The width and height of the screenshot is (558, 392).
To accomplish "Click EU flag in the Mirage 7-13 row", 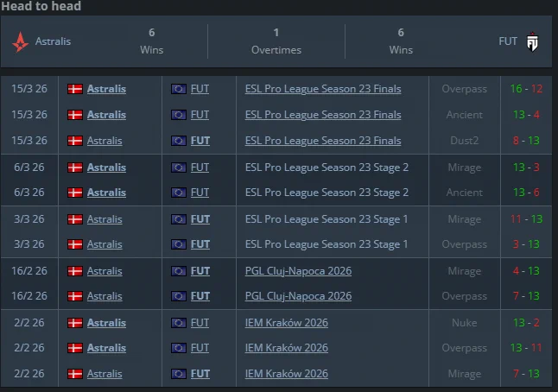I will pos(179,374).
